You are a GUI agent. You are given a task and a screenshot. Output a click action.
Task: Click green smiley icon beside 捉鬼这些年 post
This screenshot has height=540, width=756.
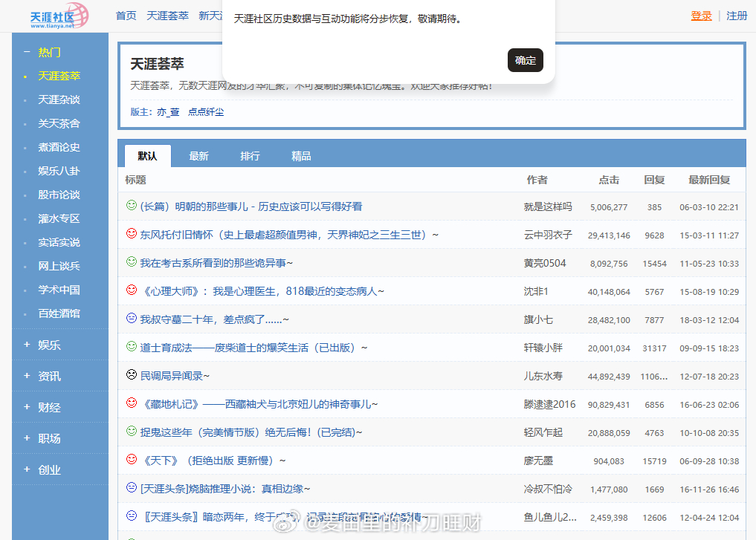pos(132,431)
